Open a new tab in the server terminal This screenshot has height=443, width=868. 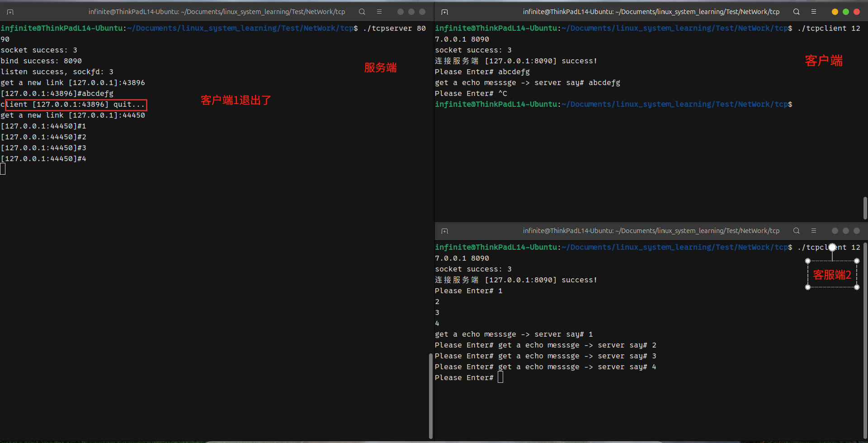click(10, 12)
